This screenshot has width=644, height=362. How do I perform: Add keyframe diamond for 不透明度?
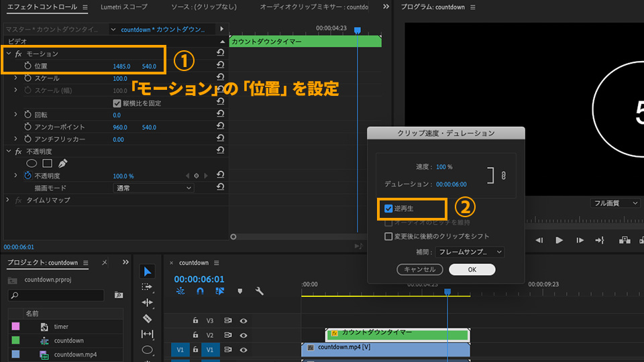(197, 176)
